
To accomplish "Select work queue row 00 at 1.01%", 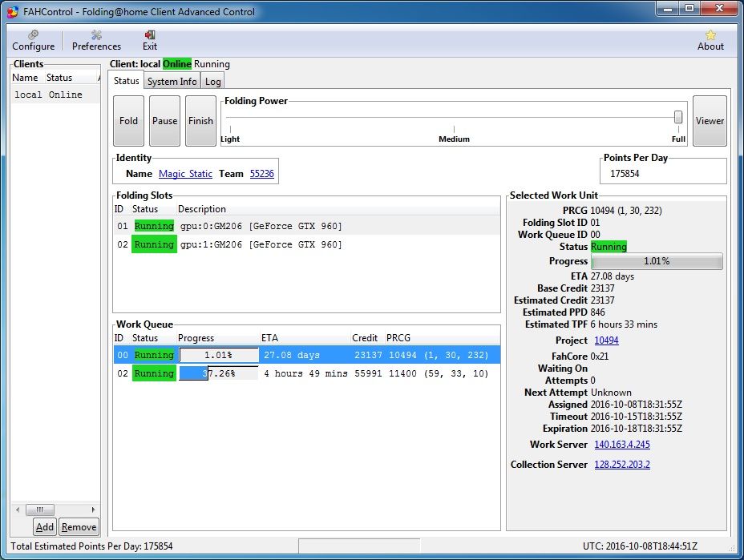I will [306, 355].
